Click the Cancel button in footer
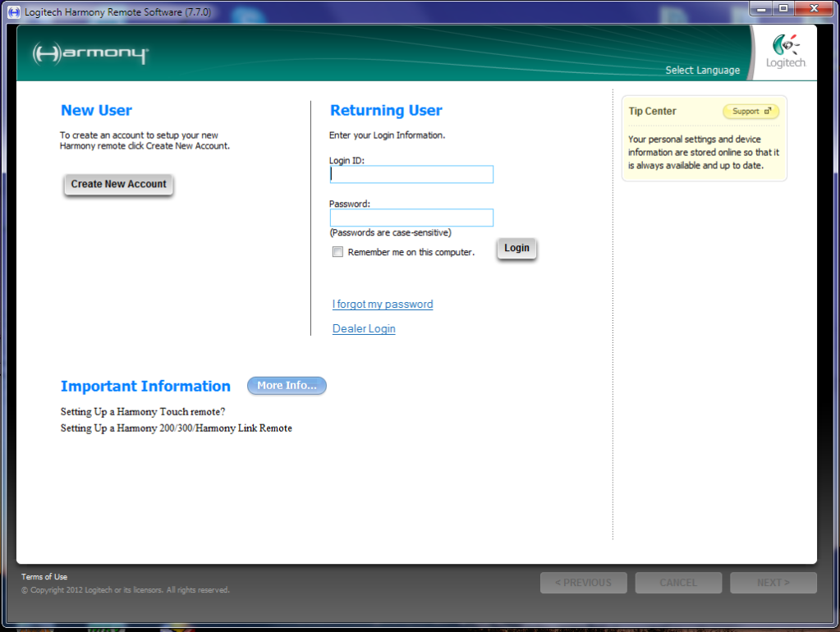The image size is (840, 632). [678, 583]
